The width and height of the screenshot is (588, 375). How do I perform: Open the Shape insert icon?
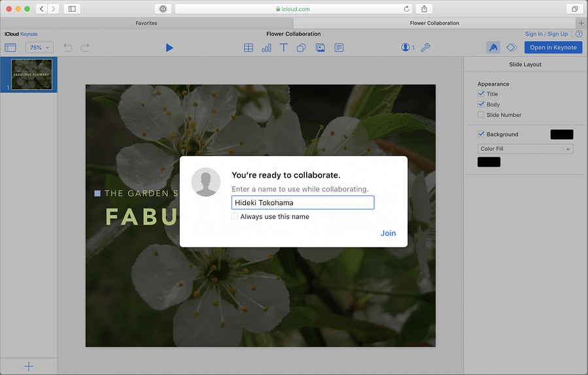(x=302, y=48)
